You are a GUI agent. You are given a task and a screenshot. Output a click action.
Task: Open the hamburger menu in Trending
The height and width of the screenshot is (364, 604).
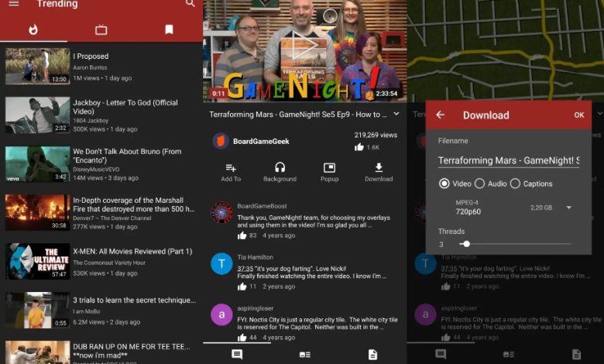click(x=14, y=4)
